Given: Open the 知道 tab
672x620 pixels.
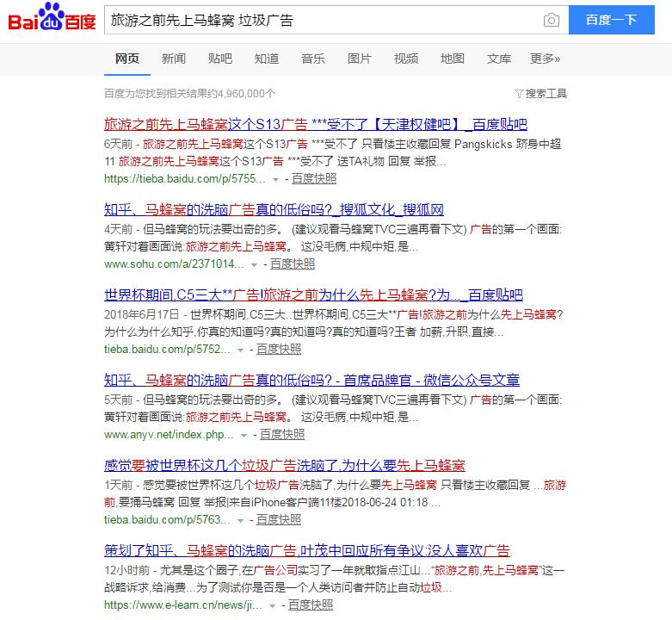Looking at the screenshot, I should [x=267, y=59].
